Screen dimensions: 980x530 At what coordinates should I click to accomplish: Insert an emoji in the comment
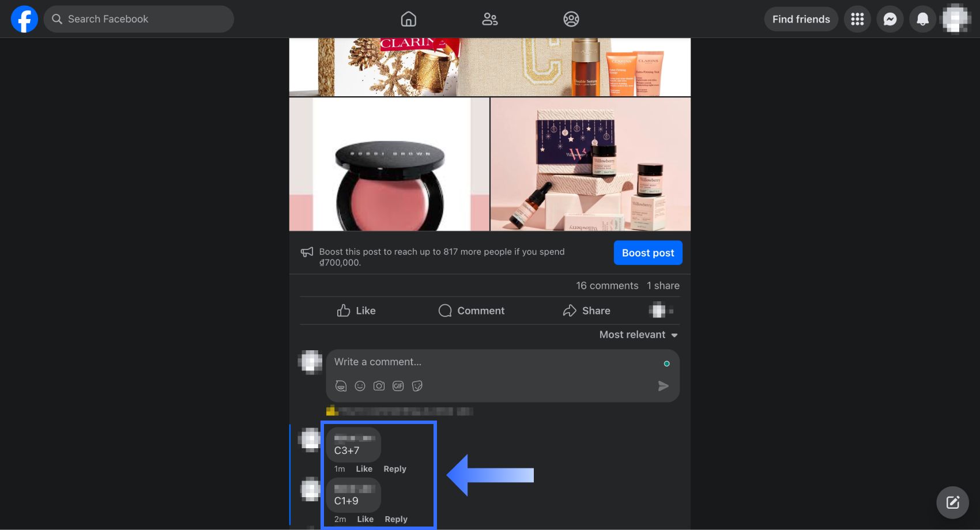coord(360,386)
